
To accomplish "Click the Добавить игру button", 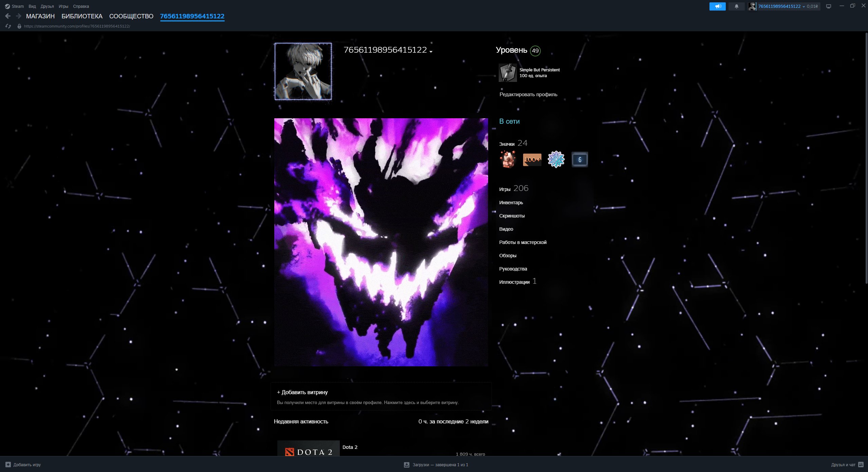I will (x=23, y=465).
